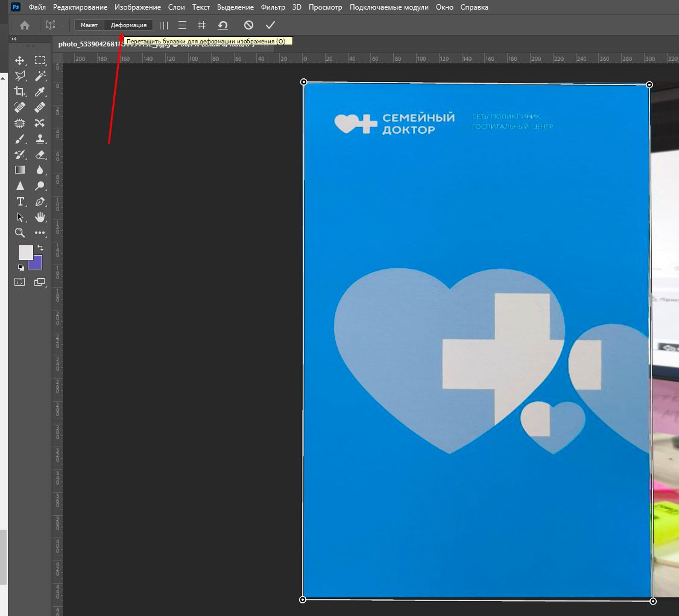Straighten near-vertical lines automatically
The width and height of the screenshot is (679, 616).
pos(163,25)
